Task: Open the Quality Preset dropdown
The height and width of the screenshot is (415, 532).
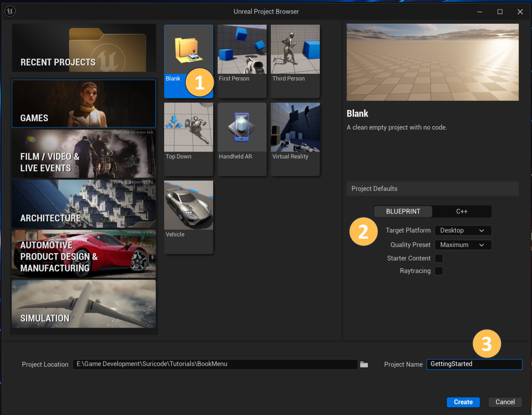Action: click(463, 245)
